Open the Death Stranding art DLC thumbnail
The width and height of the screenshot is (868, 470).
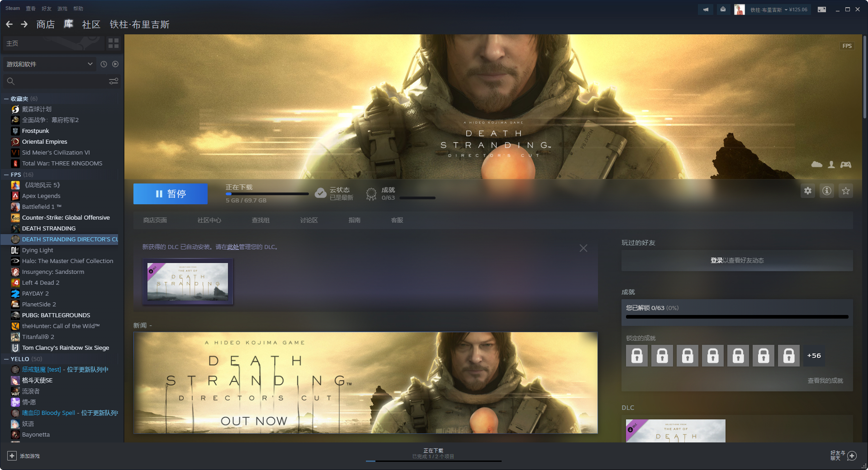point(188,282)
